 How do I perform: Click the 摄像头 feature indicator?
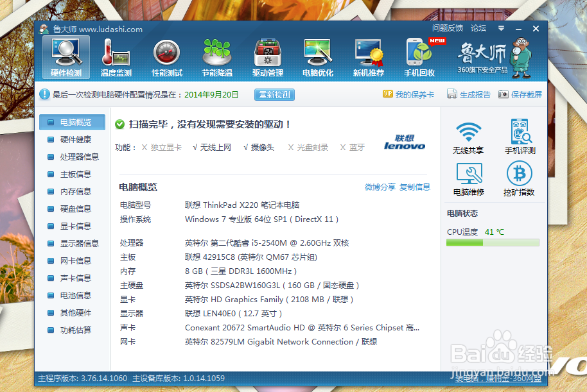[259, 148]
